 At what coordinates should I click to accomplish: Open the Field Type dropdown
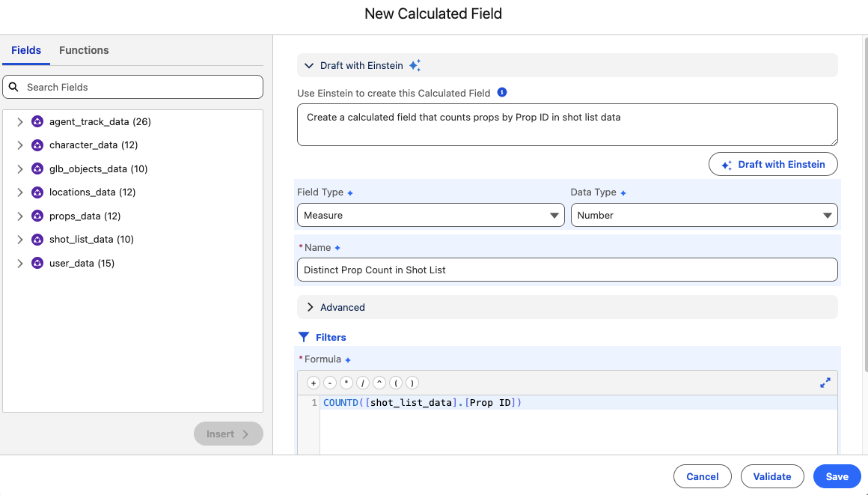point(430,216)
